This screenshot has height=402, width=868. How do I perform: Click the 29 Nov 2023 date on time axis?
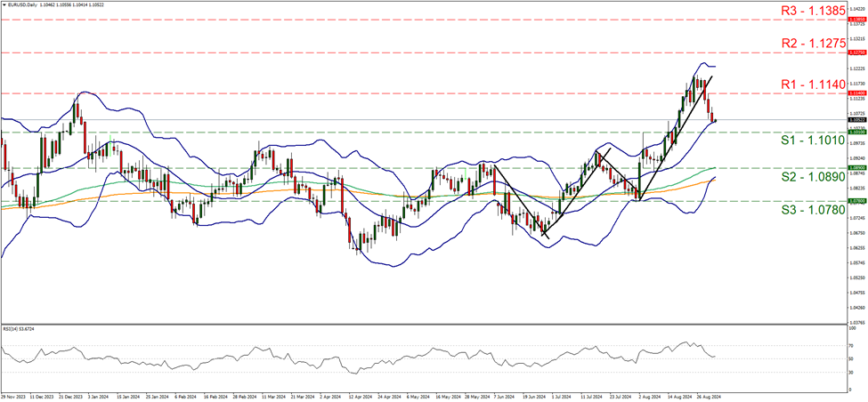click(x=16, y=397)
